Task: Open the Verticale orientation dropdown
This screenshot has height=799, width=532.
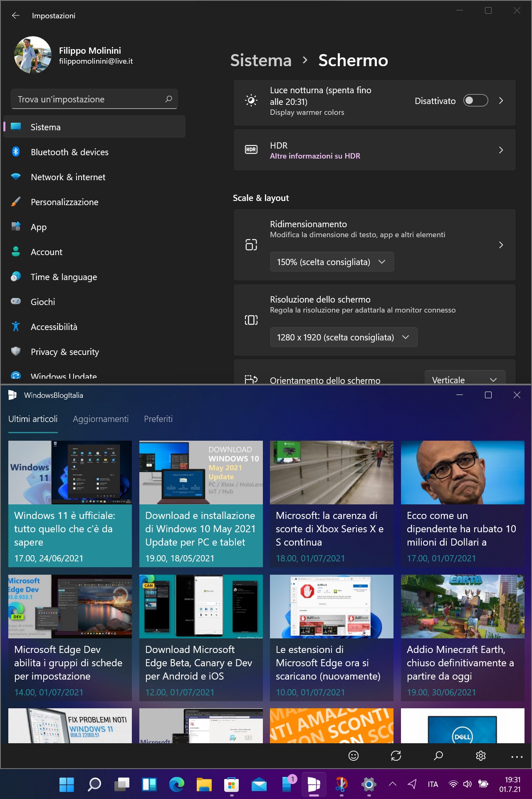Action: [x=465, y=377]
